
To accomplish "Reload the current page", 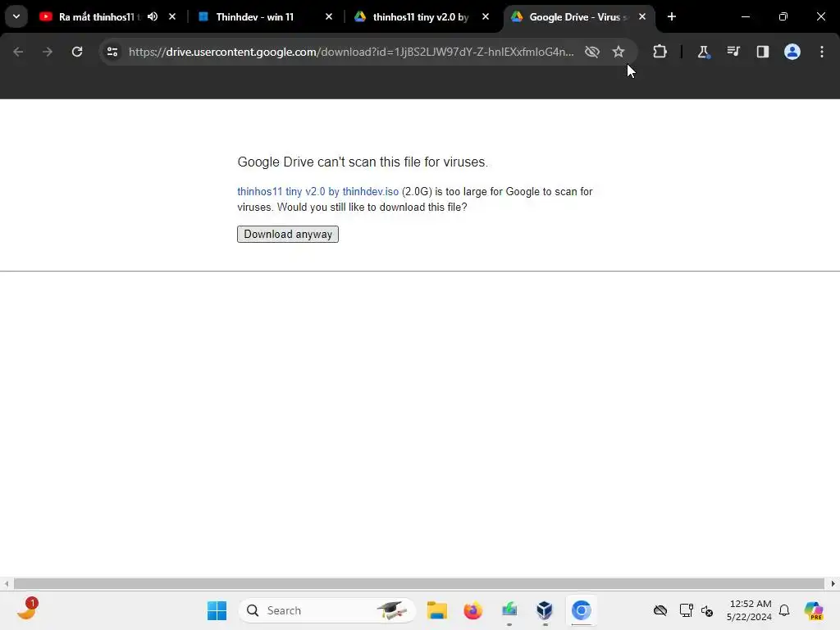I will [77, 52].
